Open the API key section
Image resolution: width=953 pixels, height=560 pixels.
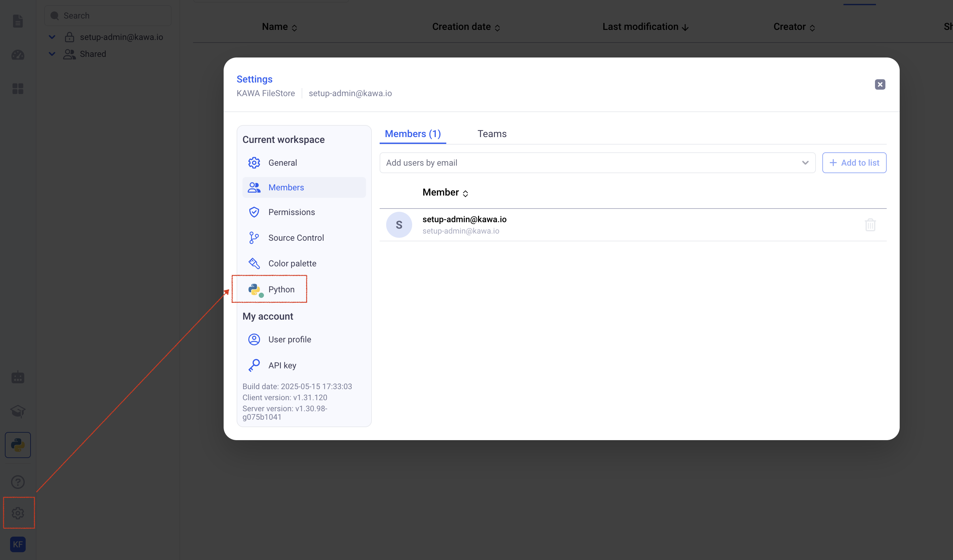point(282,365)
